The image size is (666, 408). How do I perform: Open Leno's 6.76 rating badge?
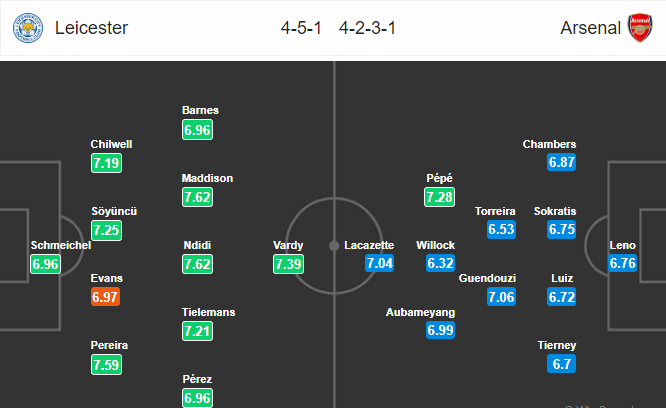click(x=622, y=263)
